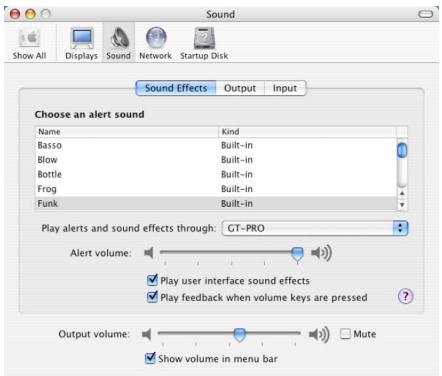The width and height of the screenshot is (442, 376).
Task: Switch to the Input tab
Action: coord(285,88)
